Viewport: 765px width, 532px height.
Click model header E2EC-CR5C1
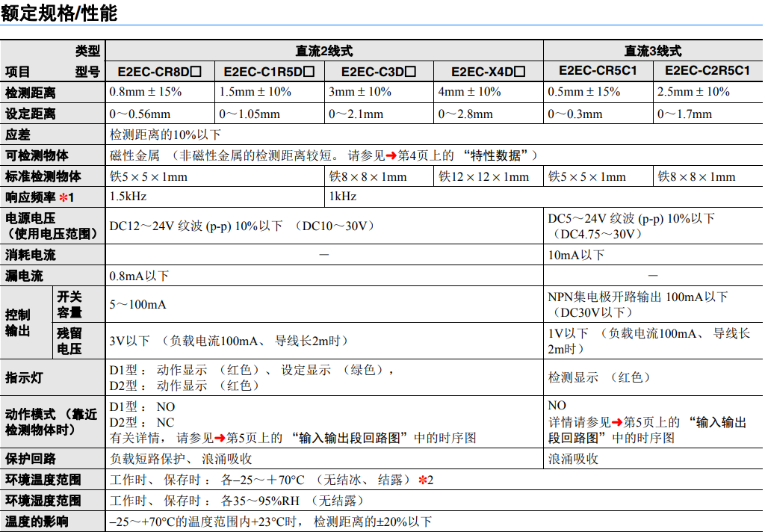(598, 71)
